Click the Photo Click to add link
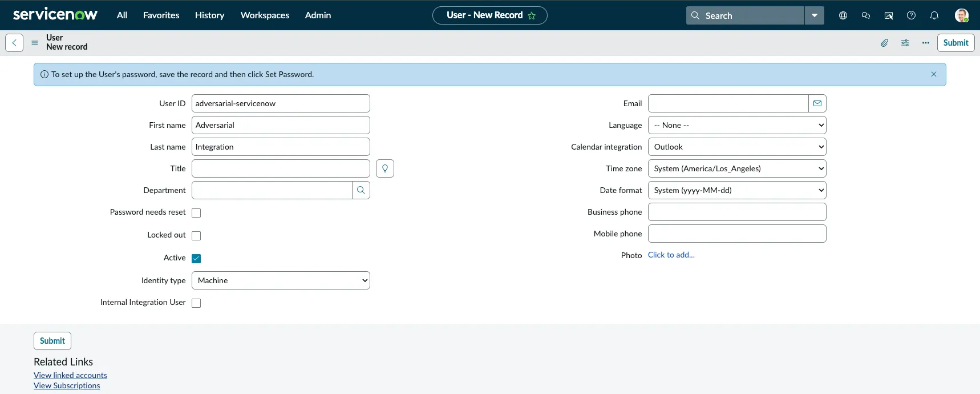 [x=671, y=255]
